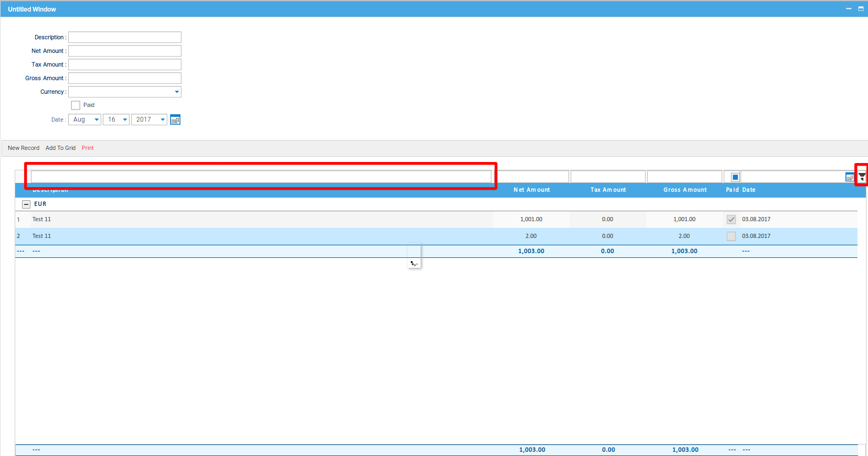Tick the Paid checkbox in the form

click(x=76, y=105)
